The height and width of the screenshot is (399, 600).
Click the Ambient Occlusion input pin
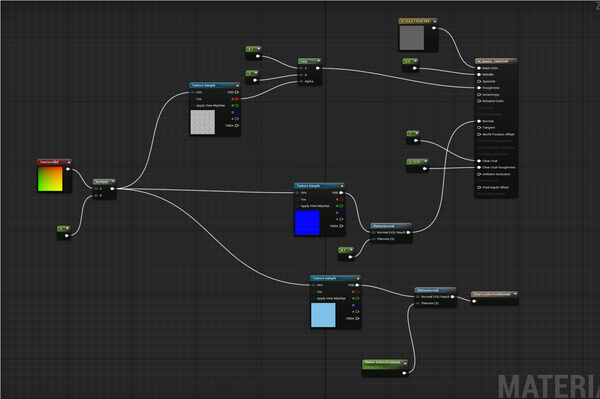pos(479,174)
